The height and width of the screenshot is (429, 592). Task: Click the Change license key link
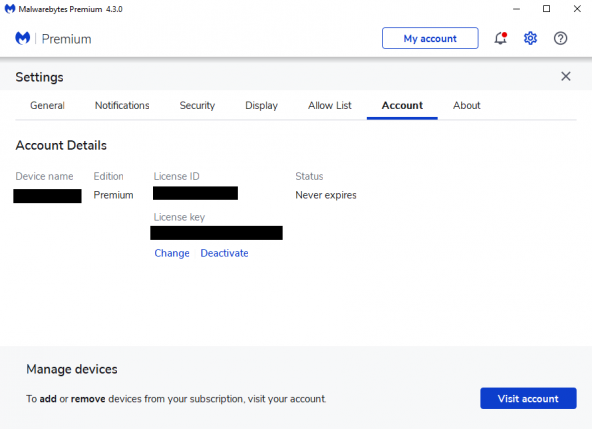tap(172, 253)
